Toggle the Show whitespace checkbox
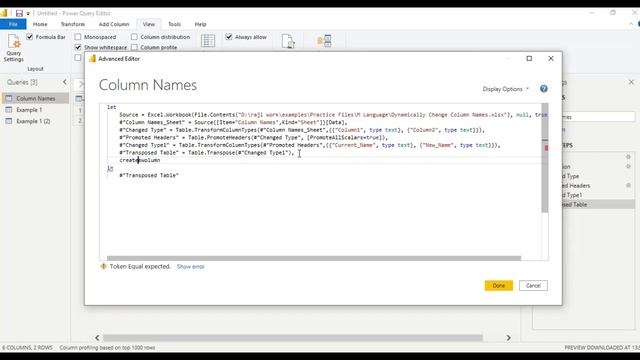This screenshot has width=640, height=360. point(78,47)
